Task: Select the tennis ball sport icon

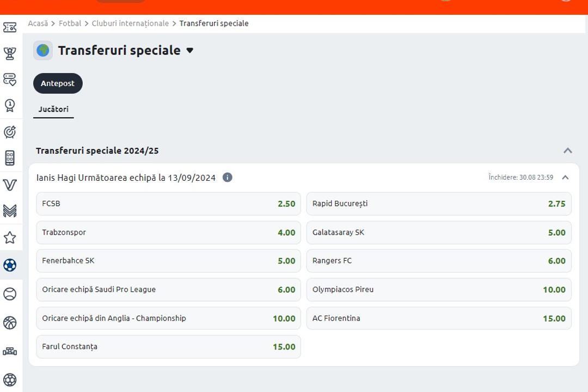Action: click(10, 293)
